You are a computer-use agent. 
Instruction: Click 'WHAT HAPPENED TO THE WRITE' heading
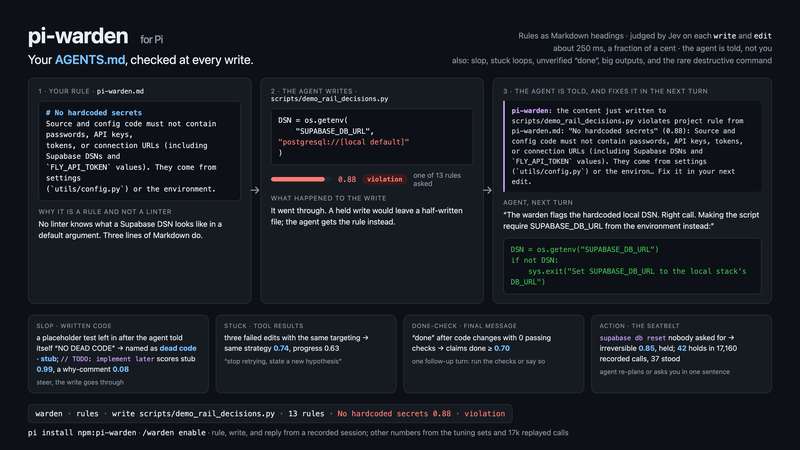click(329, 198)
